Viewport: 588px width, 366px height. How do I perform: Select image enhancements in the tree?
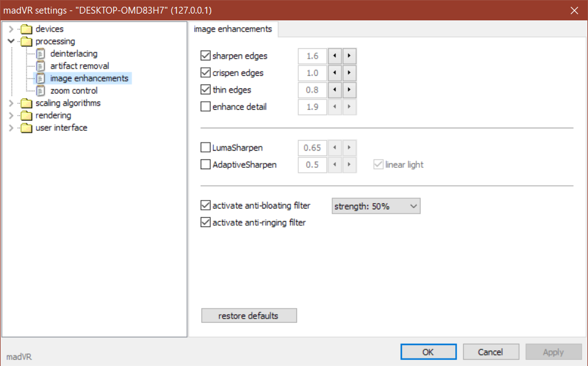tap(89, 78)
